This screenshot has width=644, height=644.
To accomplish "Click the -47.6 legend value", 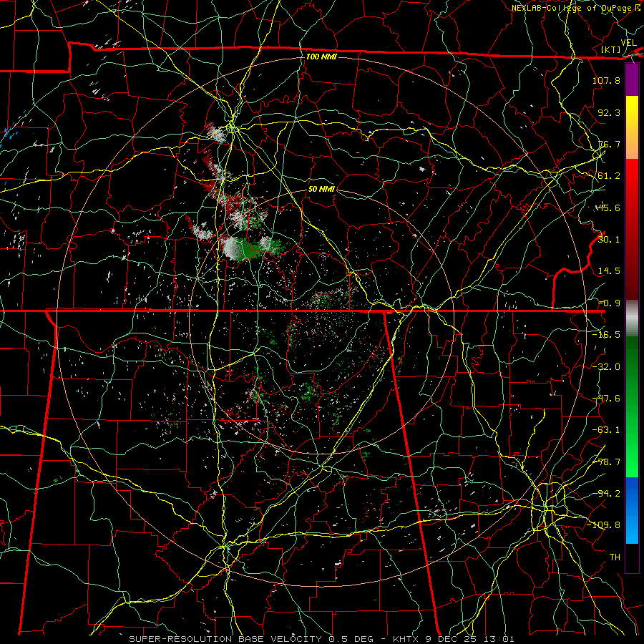I will (606, 399).
